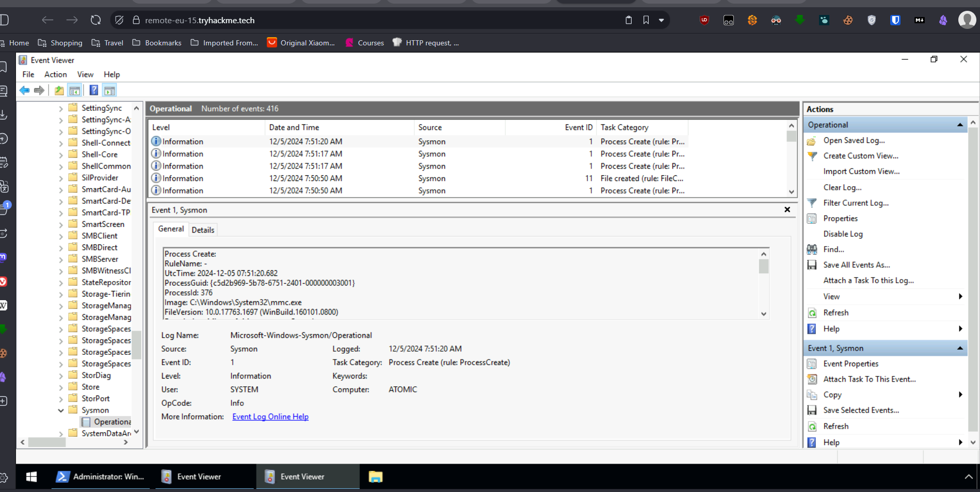The image size is (980, 492).
Task: Toggle the Show/Hide Console Tree toolbar icon
Action: [75, 90]
